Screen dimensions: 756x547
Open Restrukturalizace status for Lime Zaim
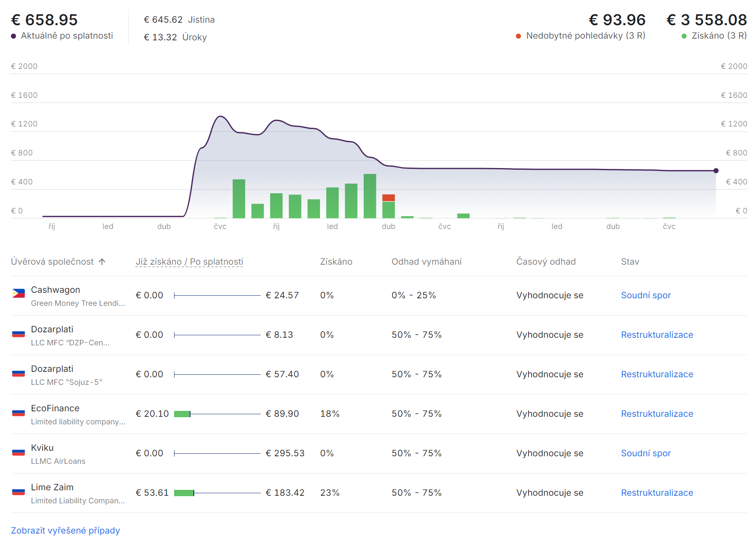click(657, 493)
